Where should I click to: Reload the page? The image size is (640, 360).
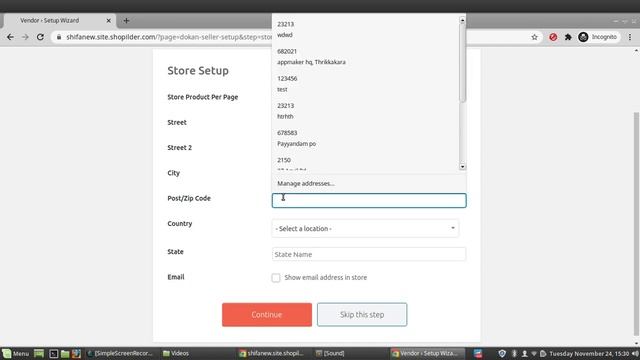(40, 37)
